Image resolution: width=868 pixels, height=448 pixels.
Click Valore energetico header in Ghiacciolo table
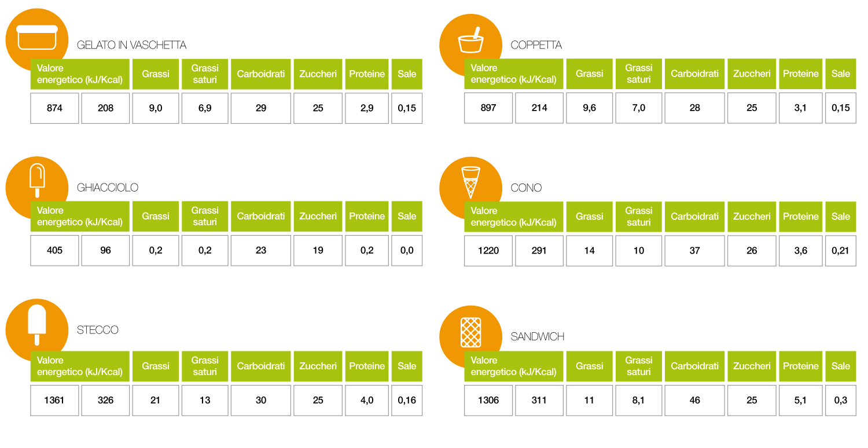(80, 216)
